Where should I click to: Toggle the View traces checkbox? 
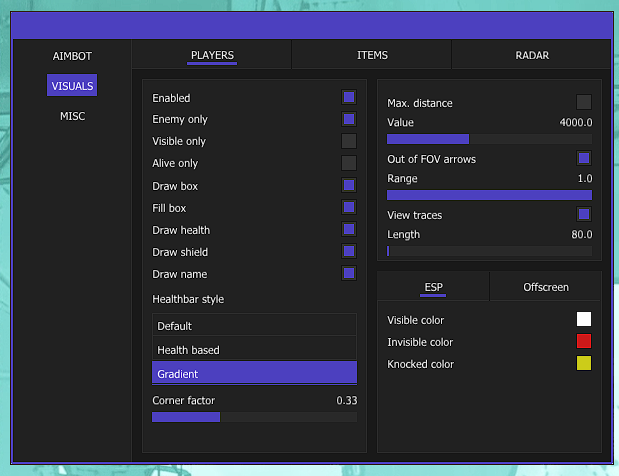coord(584,214)
